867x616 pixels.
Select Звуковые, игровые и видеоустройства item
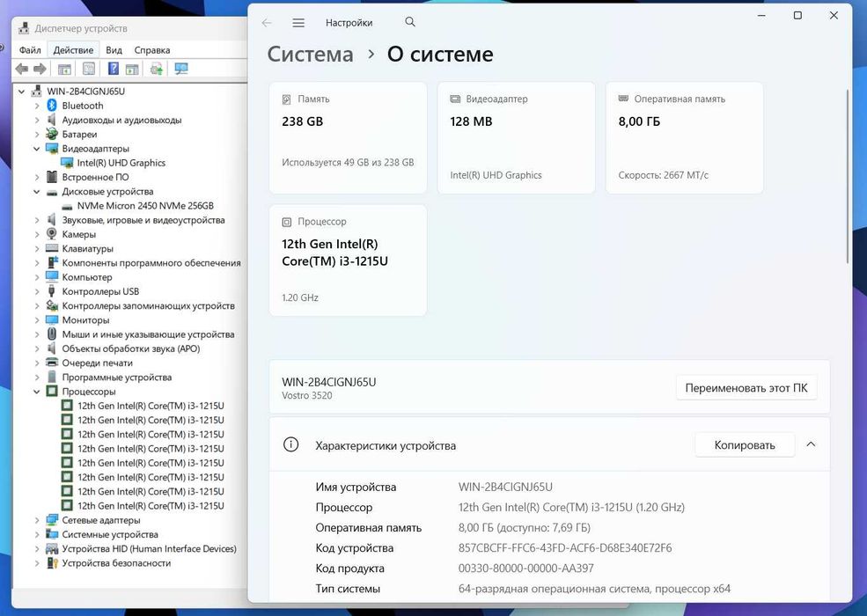(x=143, y=220)
